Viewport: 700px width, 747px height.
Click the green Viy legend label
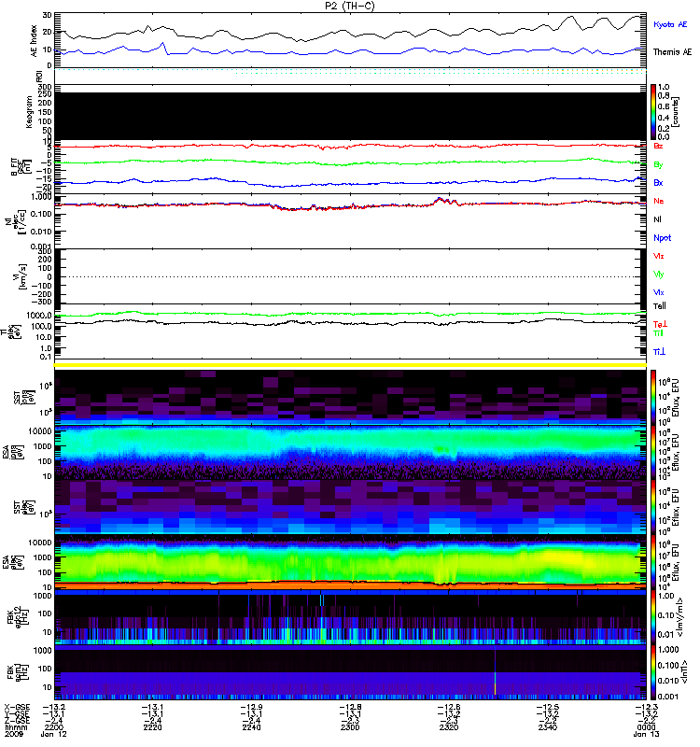tap(658, 275)
